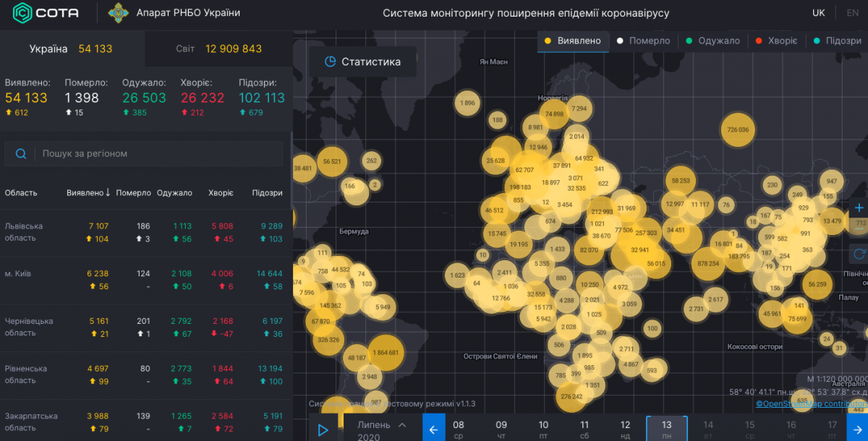868x441 pixels.
Task: Click the 1 896 map bubble
Action: (468, 103)
